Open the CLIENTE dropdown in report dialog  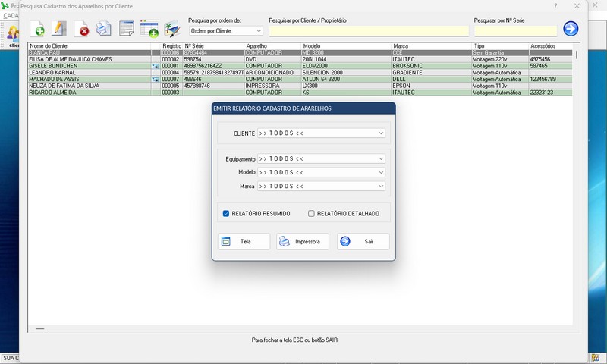click(321, 133)
